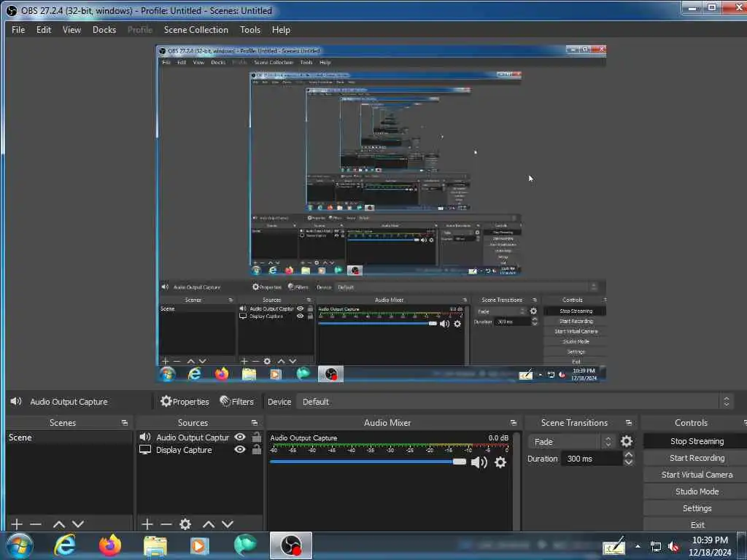The width and height of the screenshot is (747, 560).
Task: Pop out the Sources dock
Action: click(x=255, y=423)
